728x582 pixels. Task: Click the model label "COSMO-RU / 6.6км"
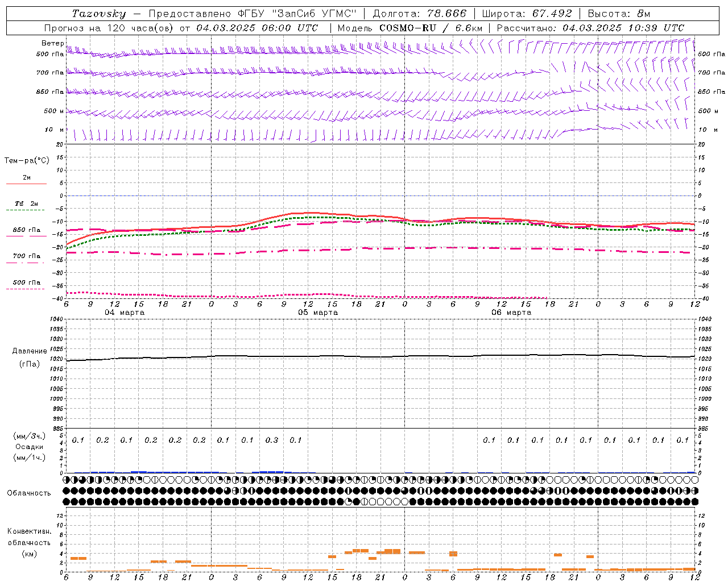[x=431, y=28]
